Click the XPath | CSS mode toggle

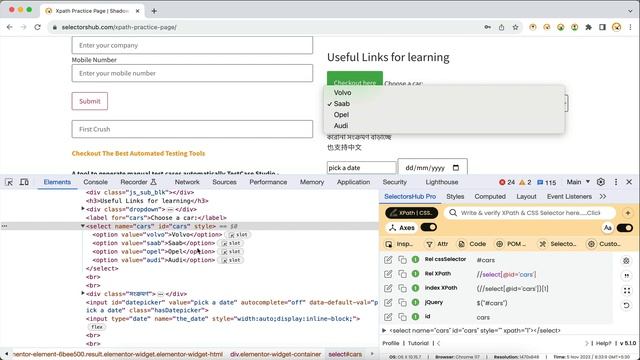point(411,213)
